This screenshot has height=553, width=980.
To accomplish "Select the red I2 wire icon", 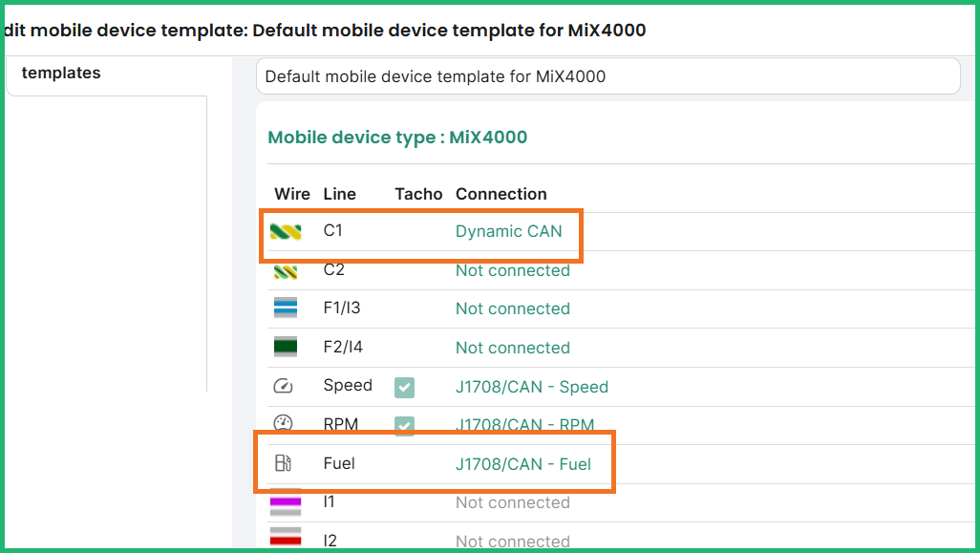I will (x=286, y=537).
